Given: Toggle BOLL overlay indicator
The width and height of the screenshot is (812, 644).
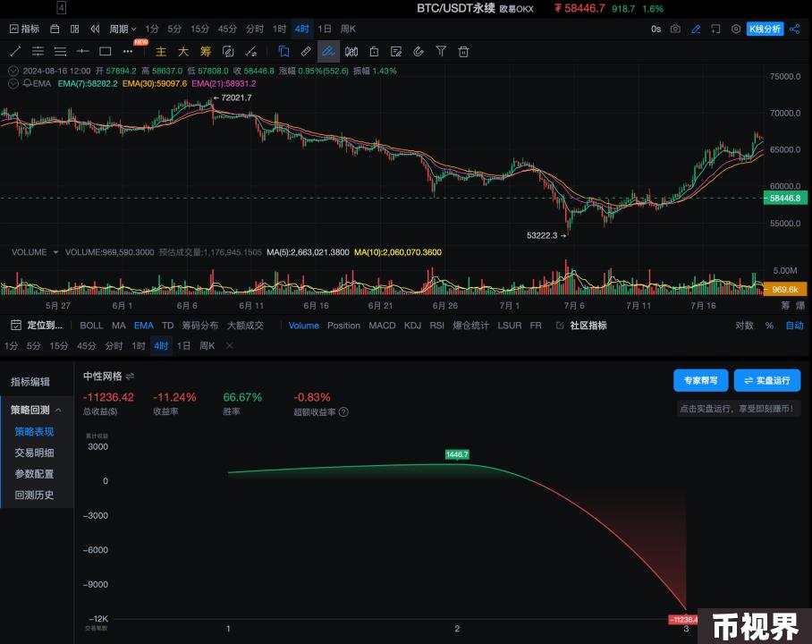Looking at the screenshot, I should (x=91, y=326).
